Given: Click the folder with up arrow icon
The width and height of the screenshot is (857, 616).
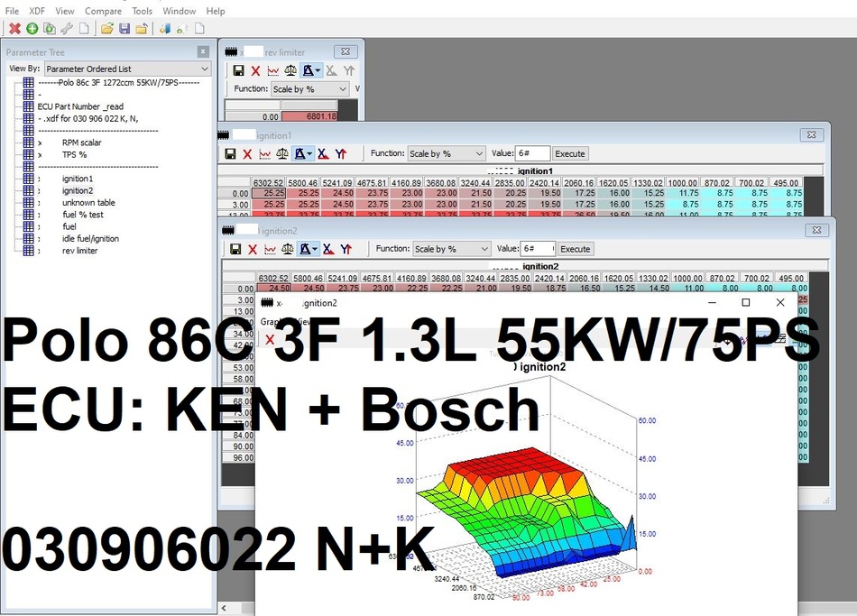Looking at the screenshot, I should (142, 29).
